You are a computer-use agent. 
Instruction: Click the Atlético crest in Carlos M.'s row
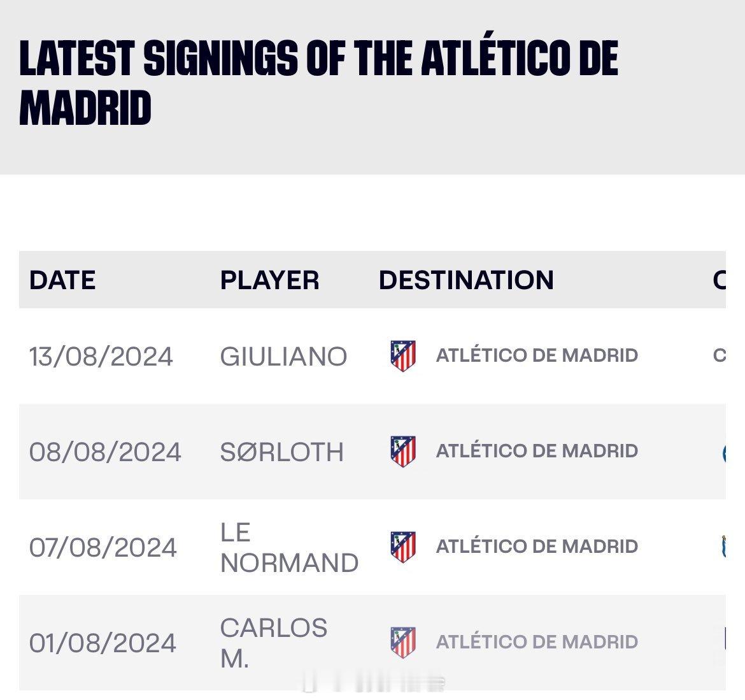[403, 642]
